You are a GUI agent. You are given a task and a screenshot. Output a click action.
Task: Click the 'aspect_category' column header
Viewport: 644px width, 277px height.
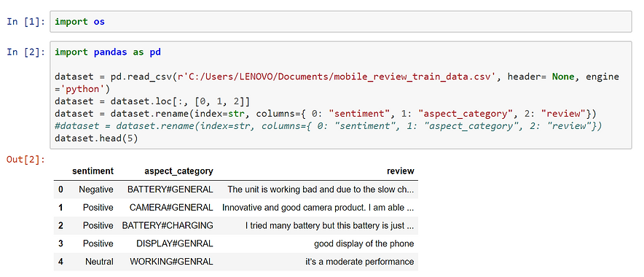[x=178, y=171]
